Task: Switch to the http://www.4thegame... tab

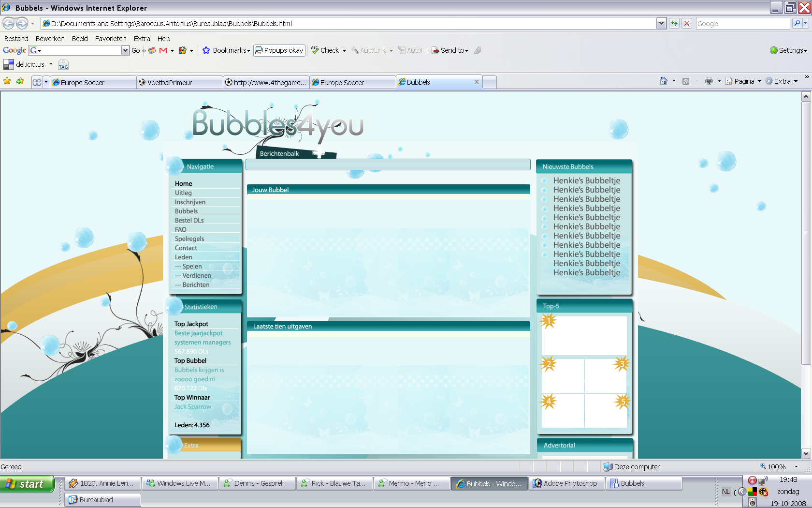Action: 266,82
